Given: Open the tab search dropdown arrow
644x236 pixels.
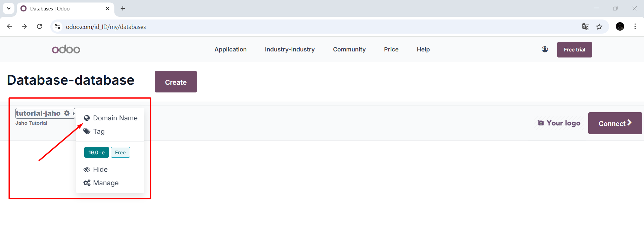Looking at the screenshot, I should click(9, 8).
